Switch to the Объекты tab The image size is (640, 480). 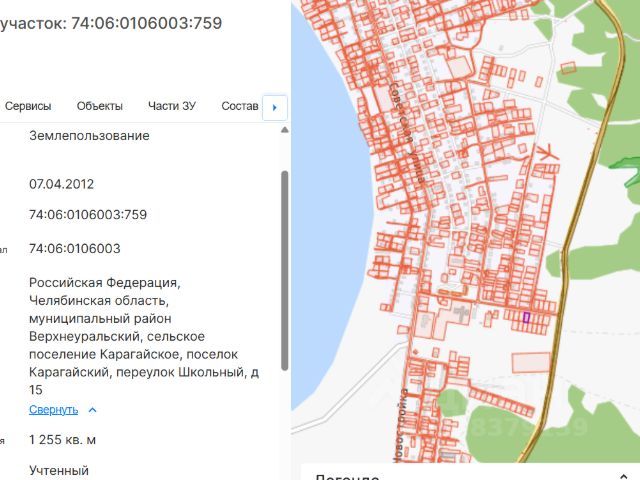[x=100, y=106]
